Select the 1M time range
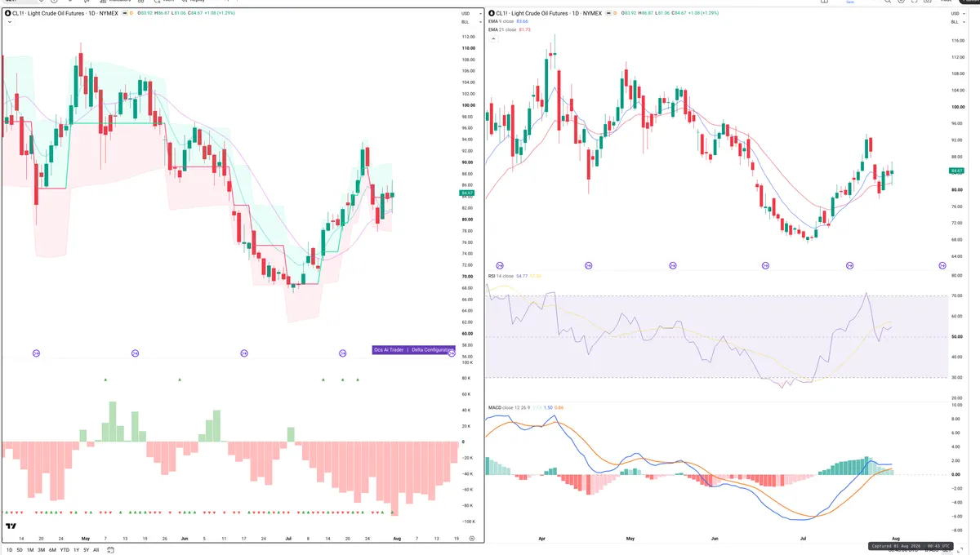 pyautogui.click(x=30, y=550)
